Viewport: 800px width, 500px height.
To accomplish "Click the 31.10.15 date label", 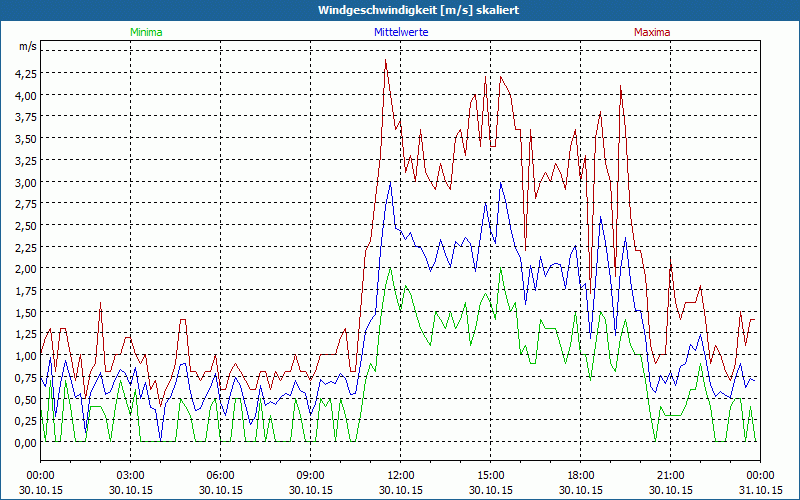I will [x=760, y=490].
